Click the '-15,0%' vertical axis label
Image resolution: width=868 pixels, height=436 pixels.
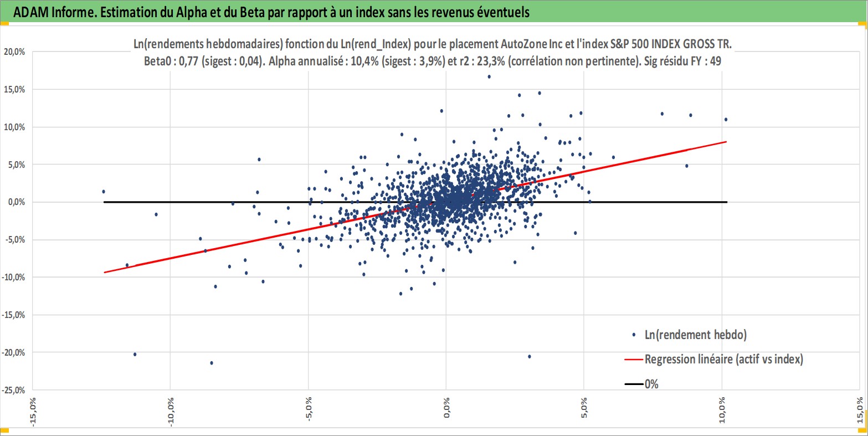13,315
